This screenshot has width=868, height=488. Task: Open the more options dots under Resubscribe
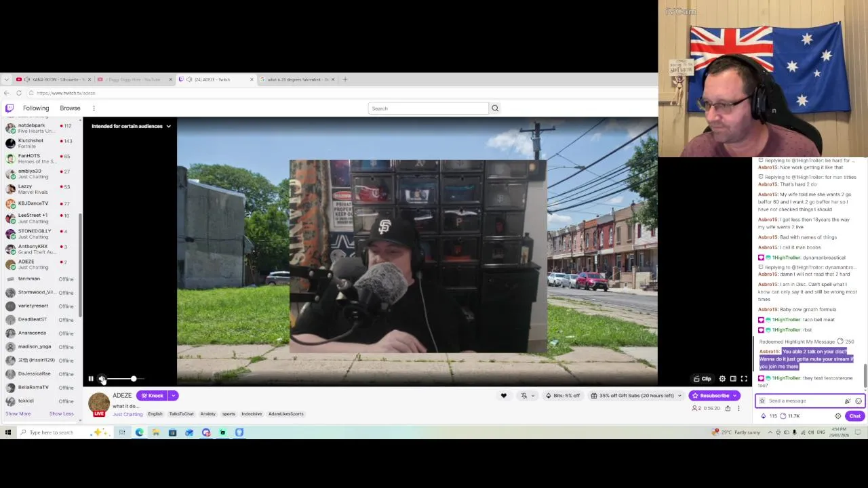tap(738, 408)
